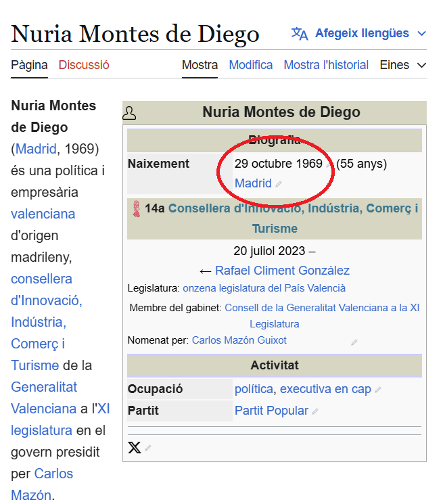Open Carlos Mazón link in intro paragraph
The width and height of the screenshot is (443, 504).
[42, 484]
